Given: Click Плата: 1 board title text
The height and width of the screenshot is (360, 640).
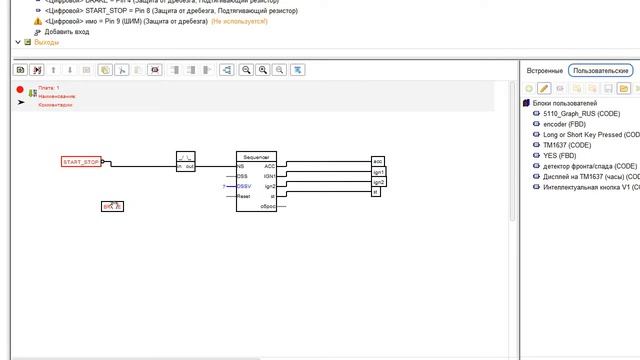Looking at the screenshot, I should pos(49,88).
